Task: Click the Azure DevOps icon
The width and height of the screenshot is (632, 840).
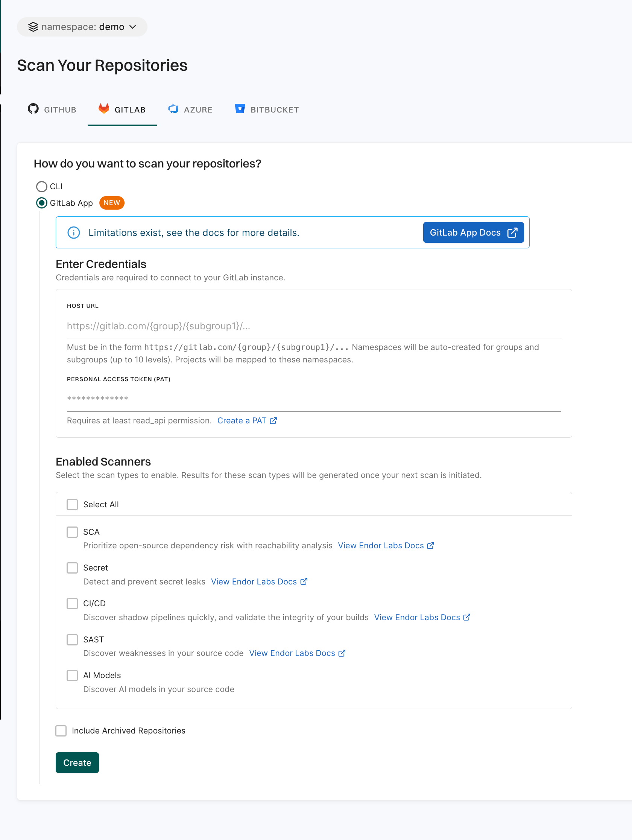Action: click(173, 109)
